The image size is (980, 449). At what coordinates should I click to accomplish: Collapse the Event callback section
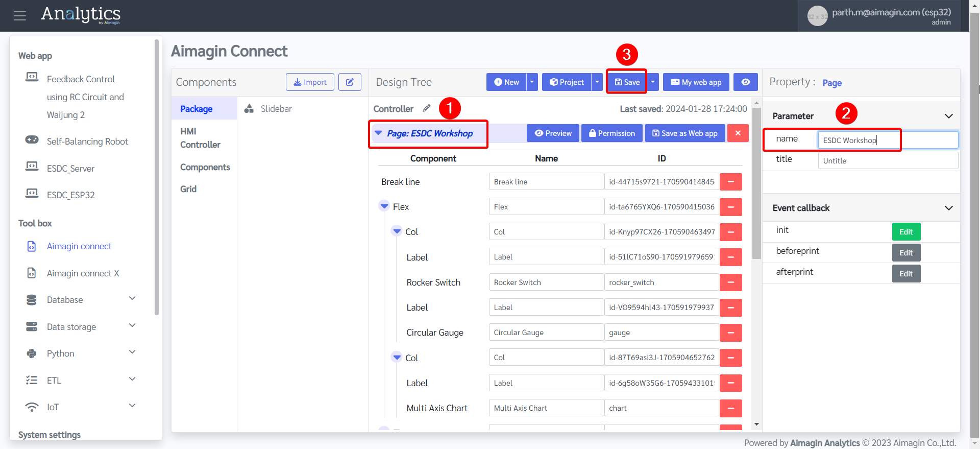949,208
